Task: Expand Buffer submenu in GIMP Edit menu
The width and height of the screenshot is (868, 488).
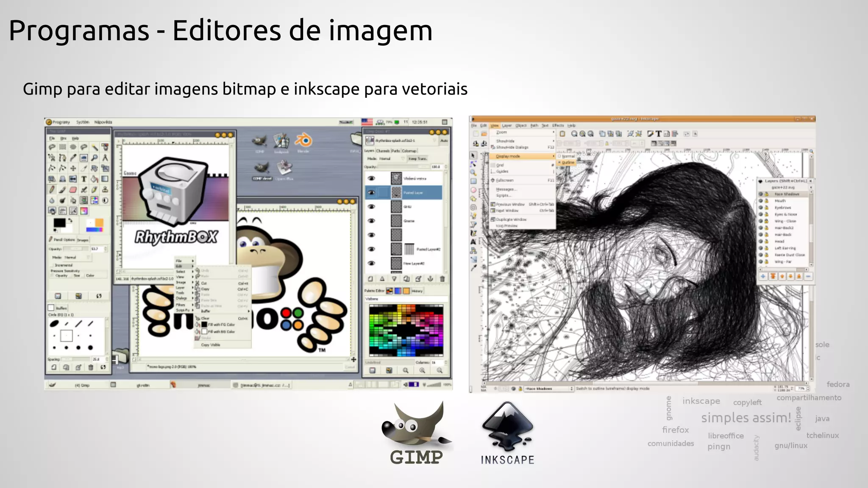Action: (223, 311)
